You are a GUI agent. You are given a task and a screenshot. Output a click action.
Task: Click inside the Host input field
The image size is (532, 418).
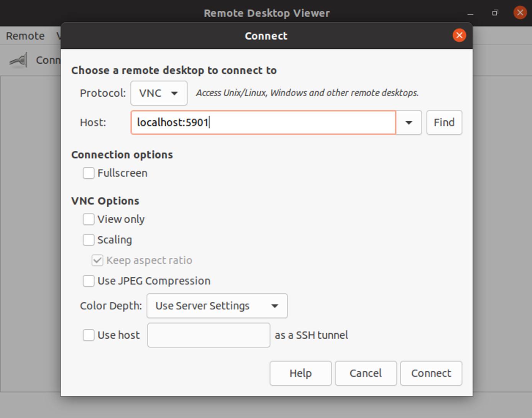point(263,123)
